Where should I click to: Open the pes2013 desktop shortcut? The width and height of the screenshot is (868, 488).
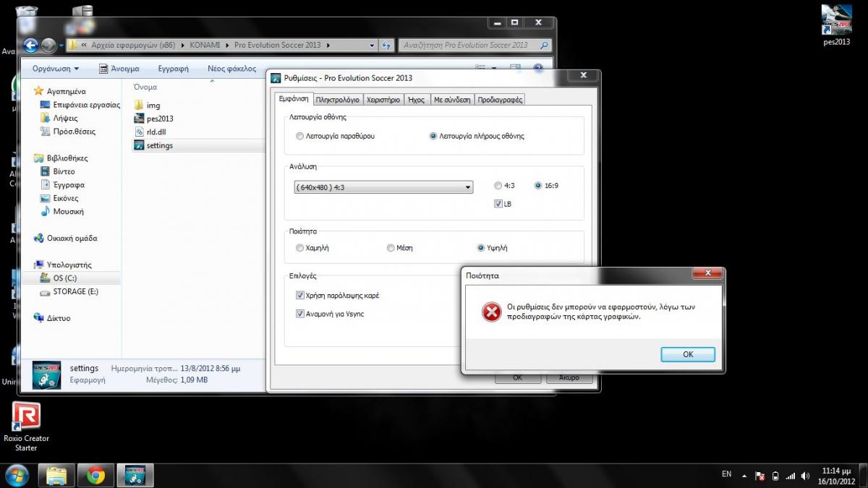click(836, 25)
